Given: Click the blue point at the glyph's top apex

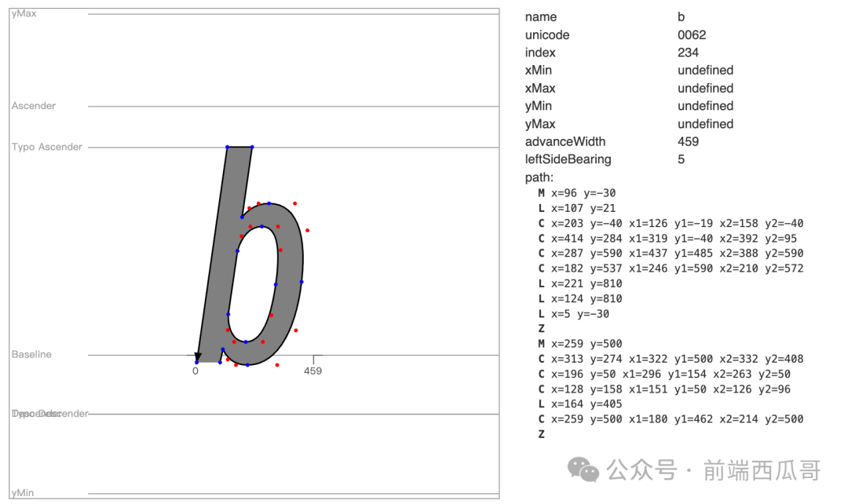Looking at the screenshot, I should click(x=229, y=148).
